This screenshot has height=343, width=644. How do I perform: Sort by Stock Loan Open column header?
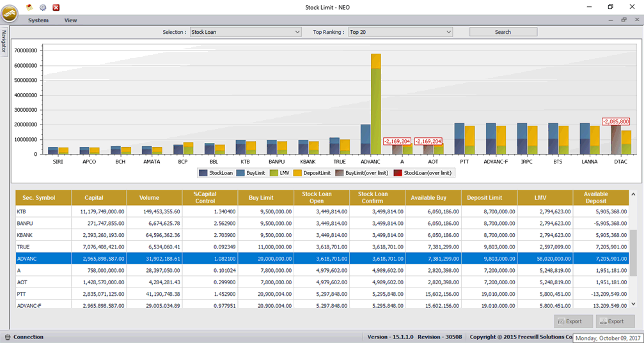tap(322, 198)
